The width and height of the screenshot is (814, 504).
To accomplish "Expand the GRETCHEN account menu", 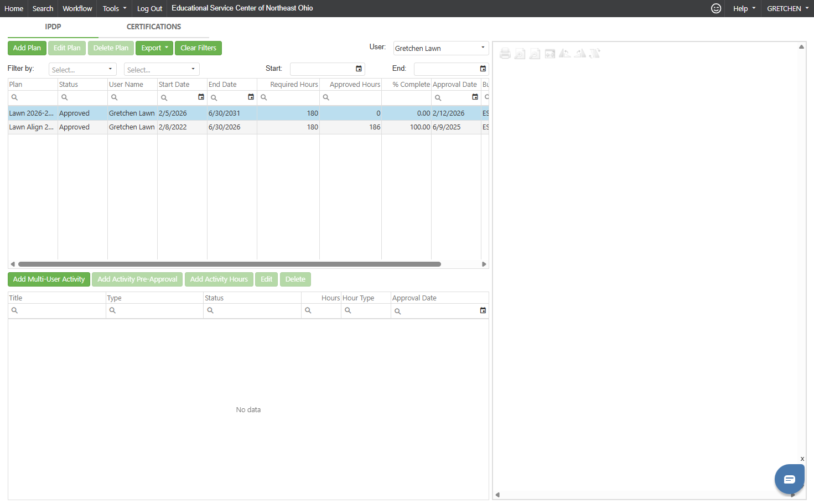I will tap(787, 8).
